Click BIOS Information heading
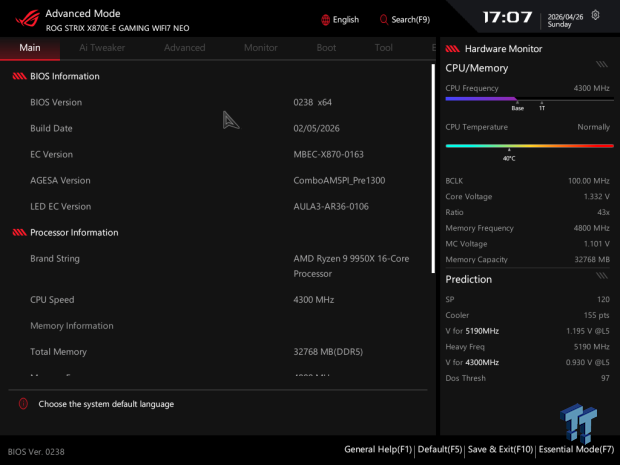Screen dimensions: 620x465 65,76
